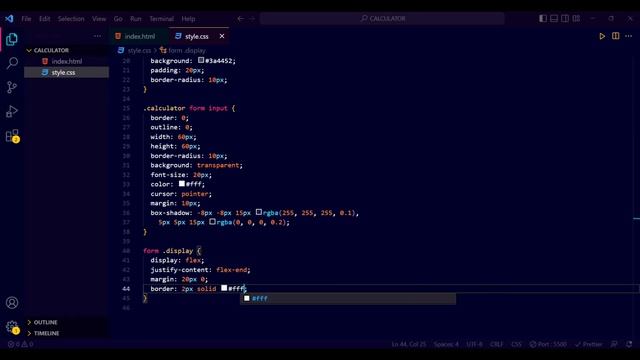Open the Explorer view in activity bar
Image resolution: width=640 pixels, height=360 pixels.
tap(12, 39)
